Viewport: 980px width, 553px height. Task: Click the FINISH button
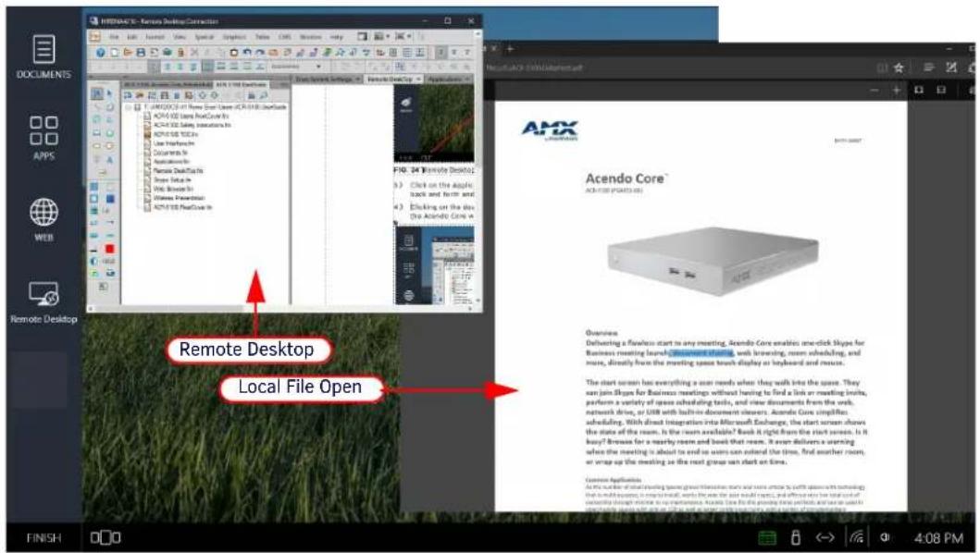(x=43, y=537)
